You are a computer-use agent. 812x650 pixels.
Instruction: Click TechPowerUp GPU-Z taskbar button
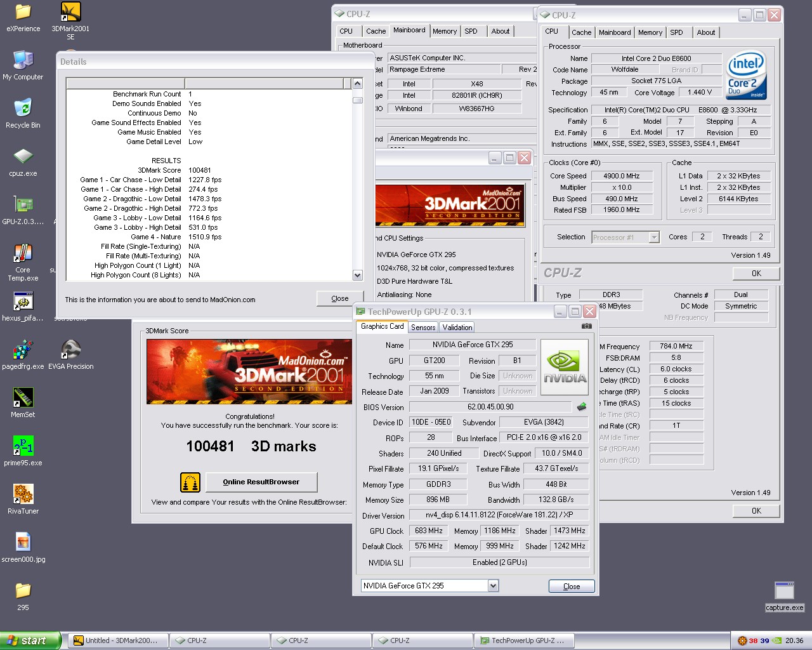tap(525, 640)
